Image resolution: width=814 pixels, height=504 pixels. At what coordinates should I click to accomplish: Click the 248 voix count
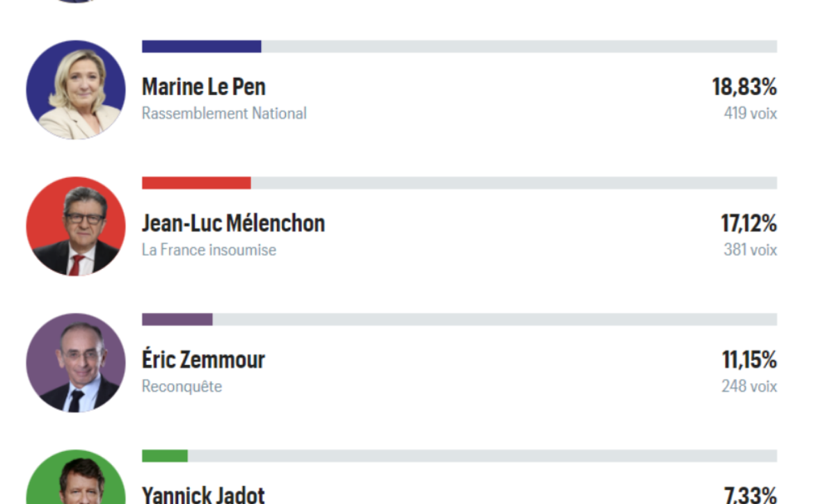749,387
